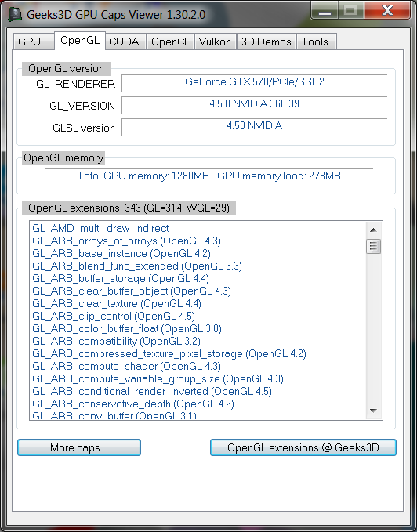Select the GL_ARB_compute_shader extension entry
417x532 pixels.
coord(126,367)
